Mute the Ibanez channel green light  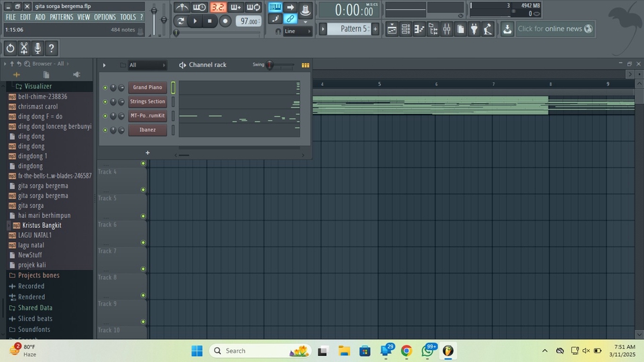(105, 130)
